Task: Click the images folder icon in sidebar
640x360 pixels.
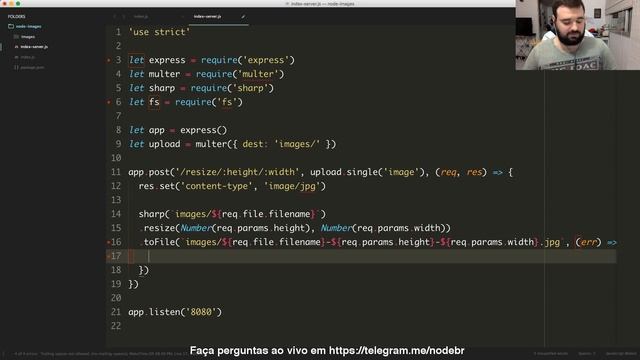Action: (16, 37)
